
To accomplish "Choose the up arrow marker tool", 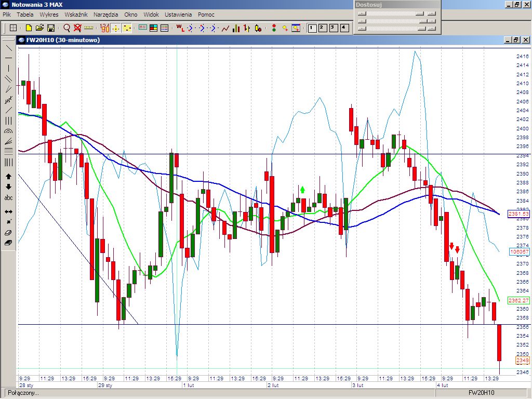I will tap(8, 177).
